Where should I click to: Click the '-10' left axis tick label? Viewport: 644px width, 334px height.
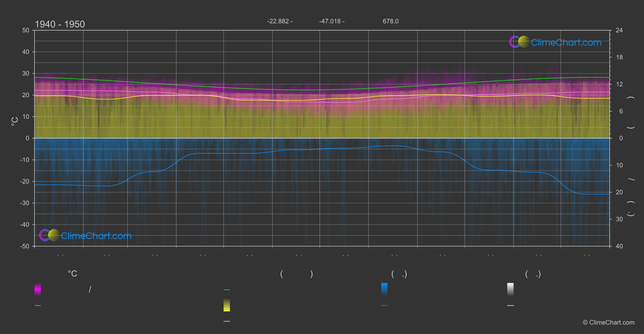[x=25, y=160]
